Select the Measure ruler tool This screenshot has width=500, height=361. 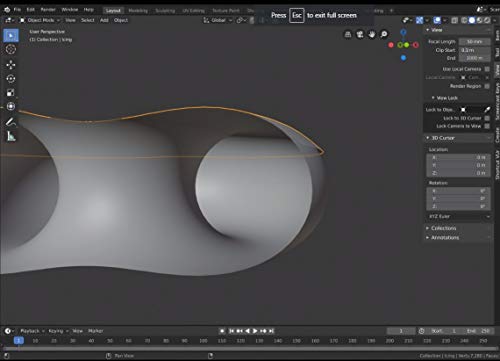pyautogui.click(x=11, y=136)
